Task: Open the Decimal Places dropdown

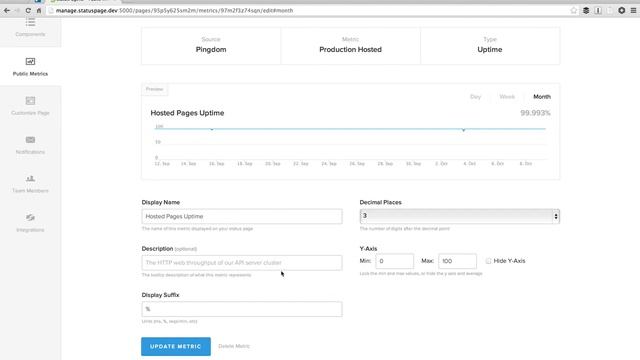Action: point(460,216)
